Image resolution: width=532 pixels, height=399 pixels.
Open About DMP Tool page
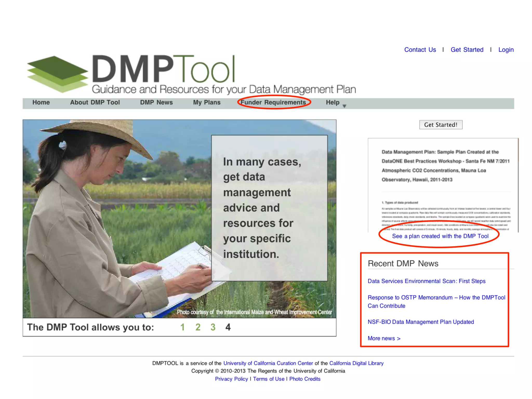point(95,103)
